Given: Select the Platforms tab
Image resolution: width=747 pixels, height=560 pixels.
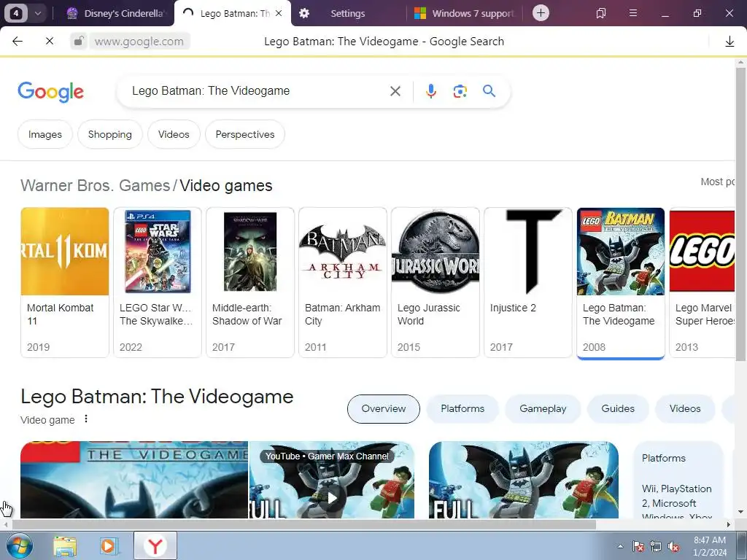Looking at the screenshot, I should (462, 408).
